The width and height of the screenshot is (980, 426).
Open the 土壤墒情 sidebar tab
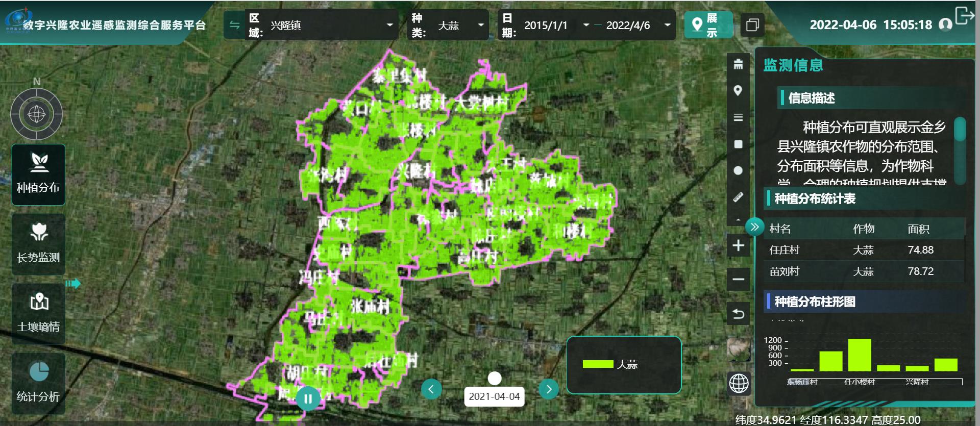point(38,313)
